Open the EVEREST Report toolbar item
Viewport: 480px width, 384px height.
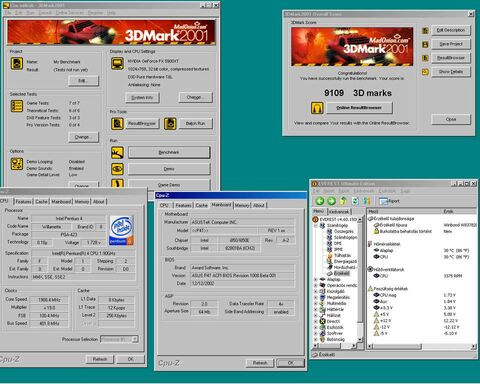tap(389, 201)
